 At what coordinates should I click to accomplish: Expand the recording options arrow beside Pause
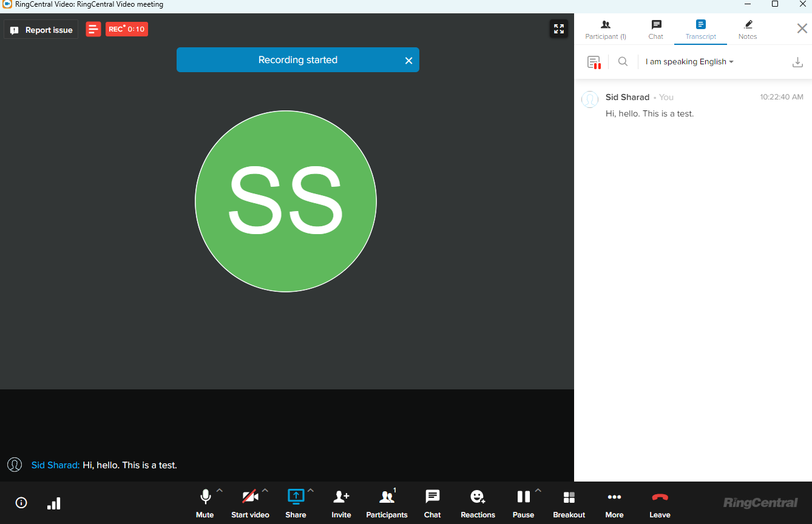click(538, 491)
